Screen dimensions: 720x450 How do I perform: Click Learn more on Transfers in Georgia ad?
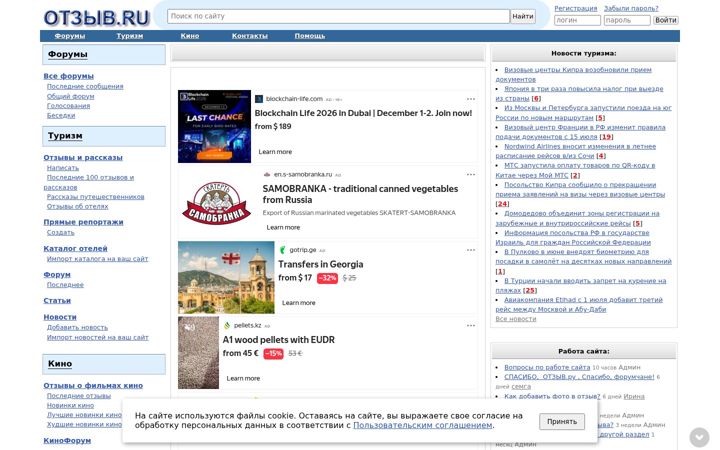(298, 303)
